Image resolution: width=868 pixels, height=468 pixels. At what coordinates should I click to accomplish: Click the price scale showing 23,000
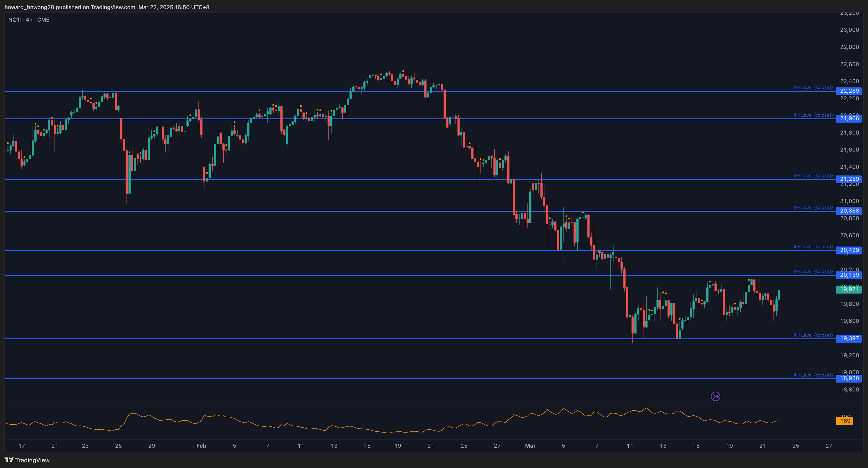850,30
